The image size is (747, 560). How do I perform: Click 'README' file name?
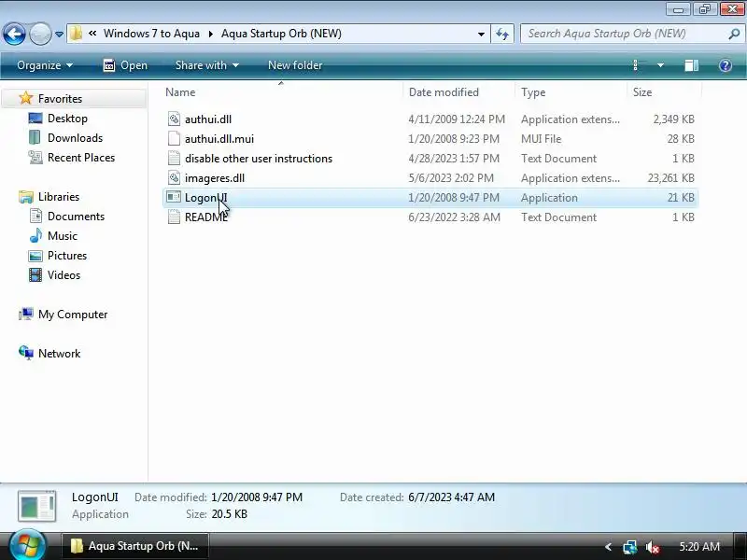[x=205, y=217]
